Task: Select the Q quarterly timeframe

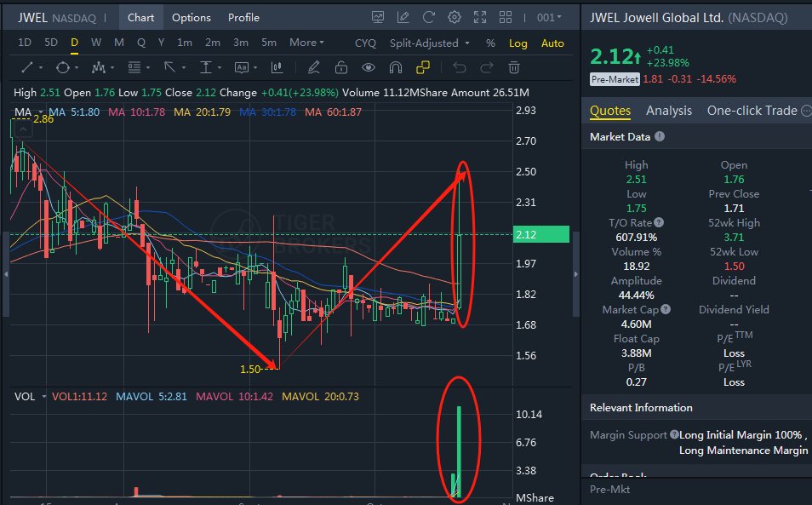Action: (140, 43)
